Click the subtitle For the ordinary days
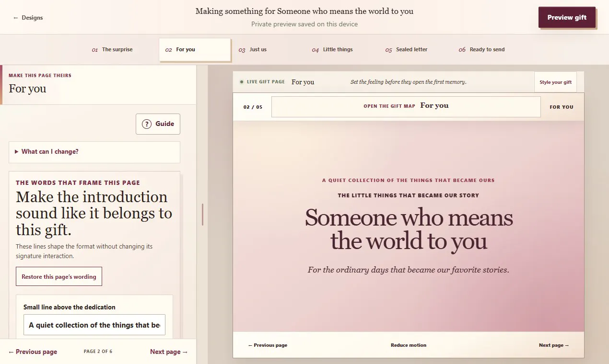The height and width of the screenshot is (364, 609). click(409, 270)
